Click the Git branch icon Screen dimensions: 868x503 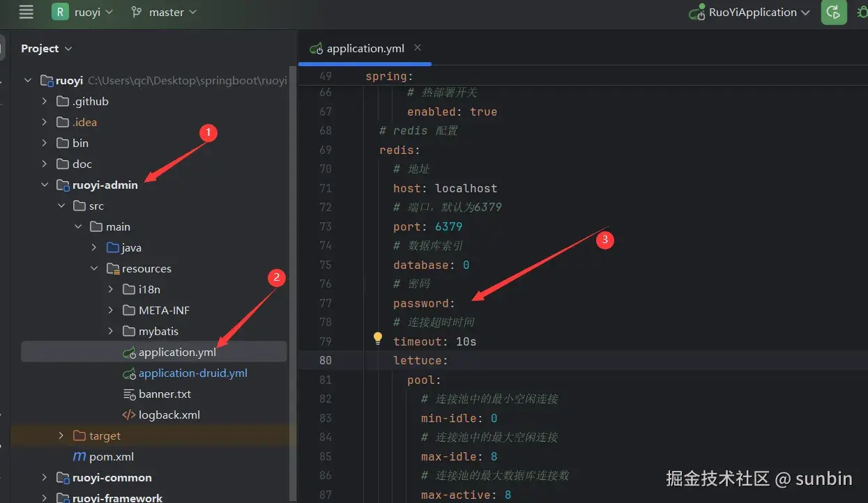pos(137,13)
